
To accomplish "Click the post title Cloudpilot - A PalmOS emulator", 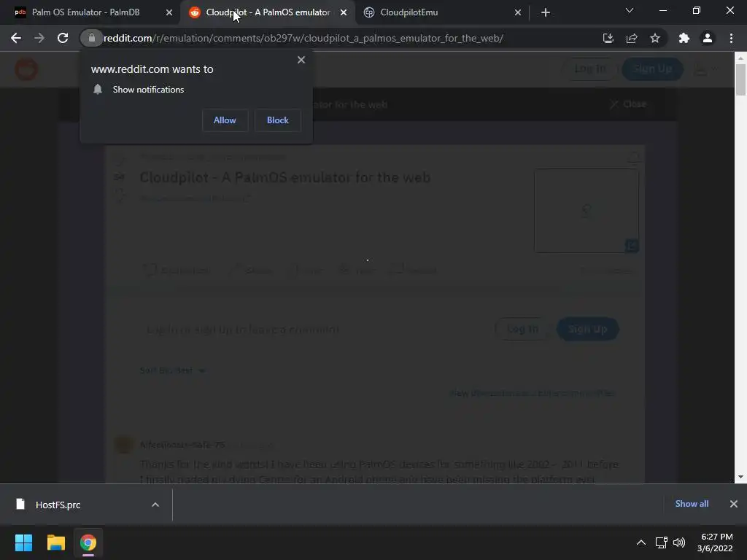I will (285, 178).
